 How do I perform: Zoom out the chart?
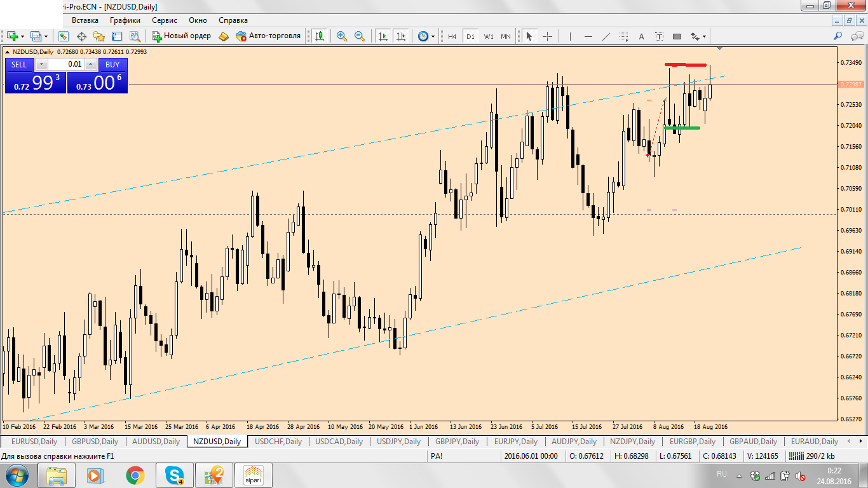[360, 36]
